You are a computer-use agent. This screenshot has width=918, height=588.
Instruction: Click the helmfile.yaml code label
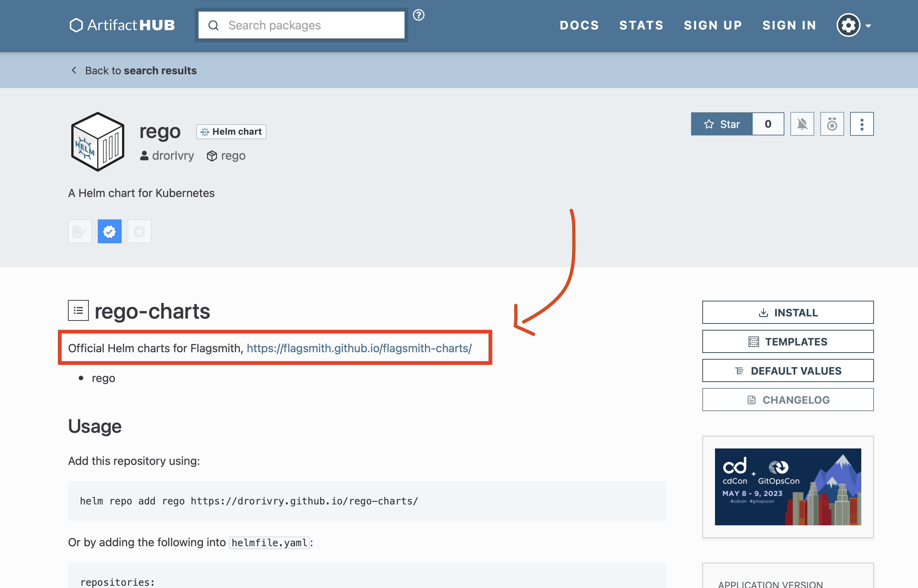[x=269, y=542]
